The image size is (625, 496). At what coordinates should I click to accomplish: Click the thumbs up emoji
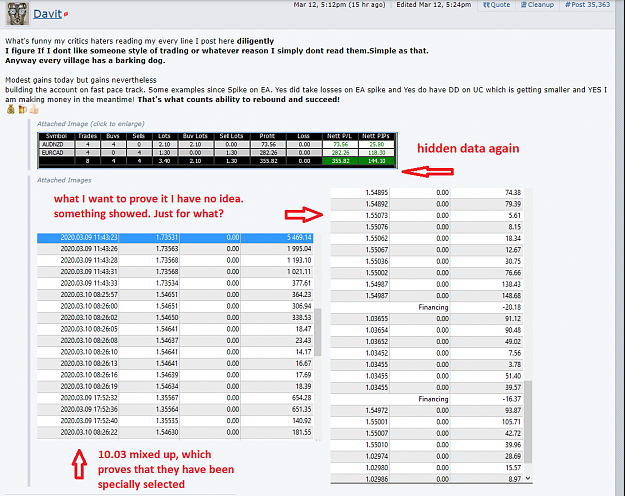click(x=34, y=109)
